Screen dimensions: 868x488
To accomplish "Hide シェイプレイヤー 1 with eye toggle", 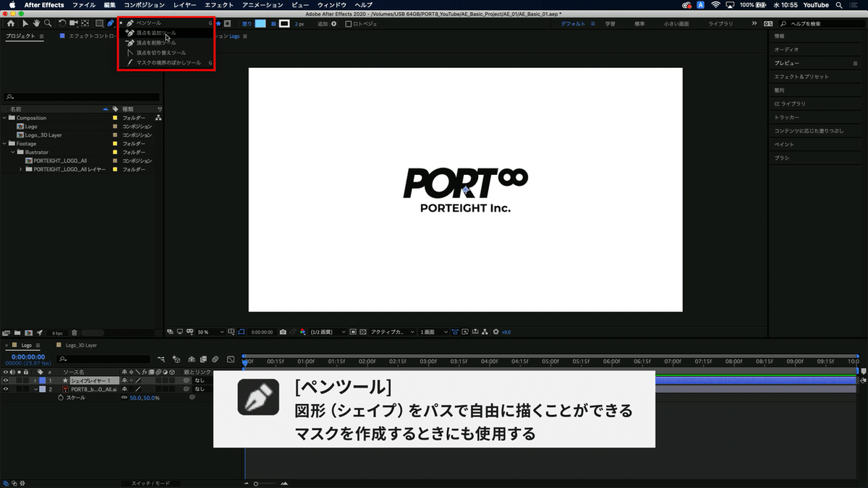I will (x=6, y=380).
